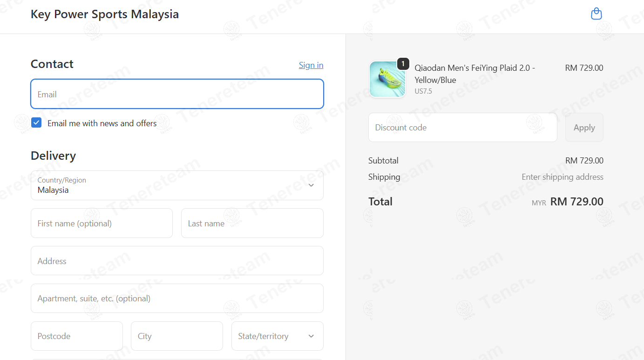This screenshot has height=360, width=644.
Task: Follow the Sign in link
Action: (x=311, y=65)
